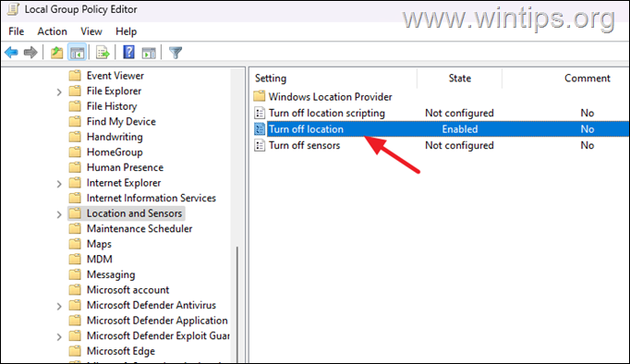Click Not configured state of Turn off sensors
This screenshot has width=630, height=364.
459,145
